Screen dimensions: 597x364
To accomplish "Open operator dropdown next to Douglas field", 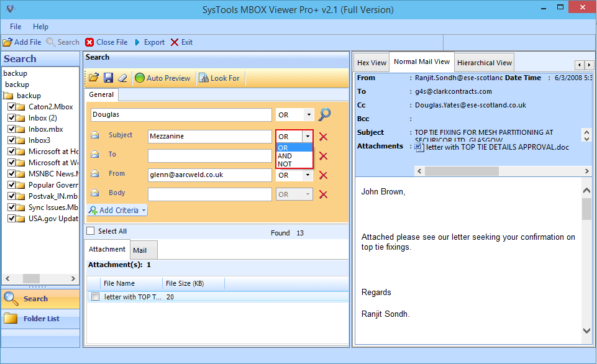I will click(309, 115).
